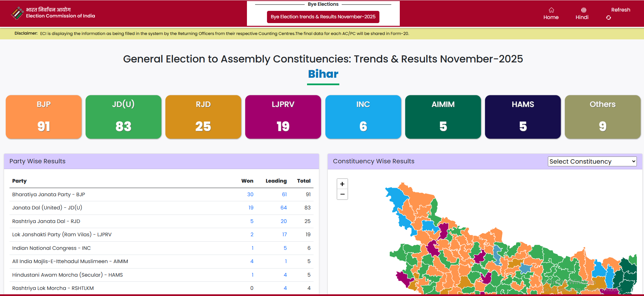Click the RJD 25 seats card
The width and height of the screenshot is (644, 296).
click(x=203, y=117)
